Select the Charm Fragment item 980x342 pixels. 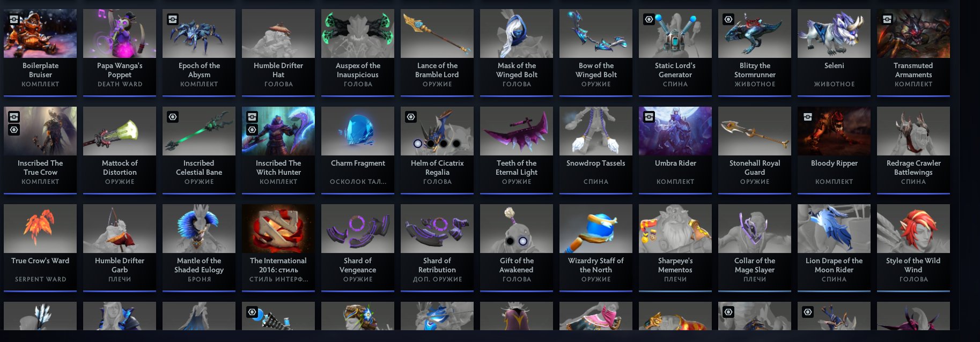pos(358,150)
